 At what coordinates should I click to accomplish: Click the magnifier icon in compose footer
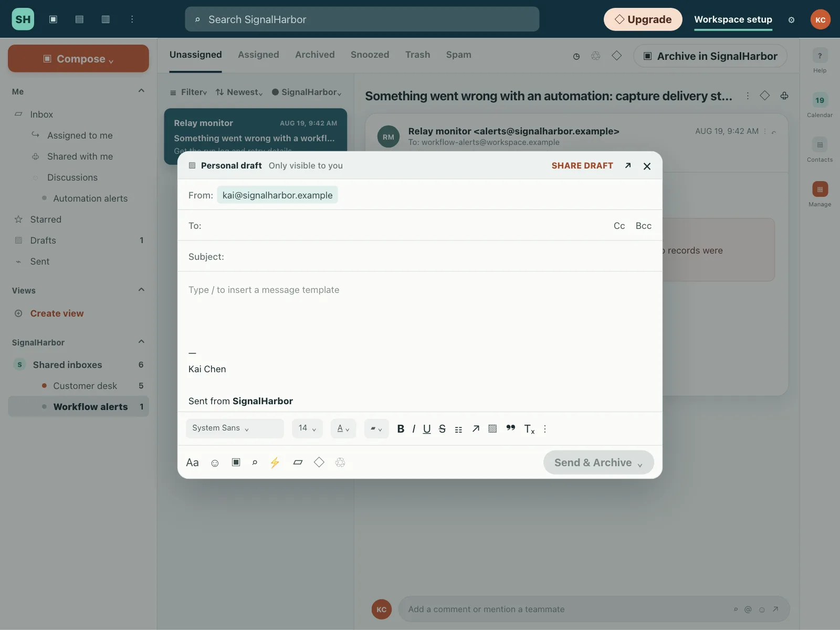255,463
